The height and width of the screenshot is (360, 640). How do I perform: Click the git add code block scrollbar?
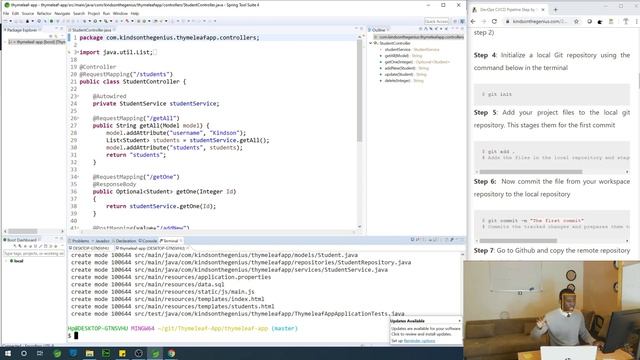coord(531,172)
